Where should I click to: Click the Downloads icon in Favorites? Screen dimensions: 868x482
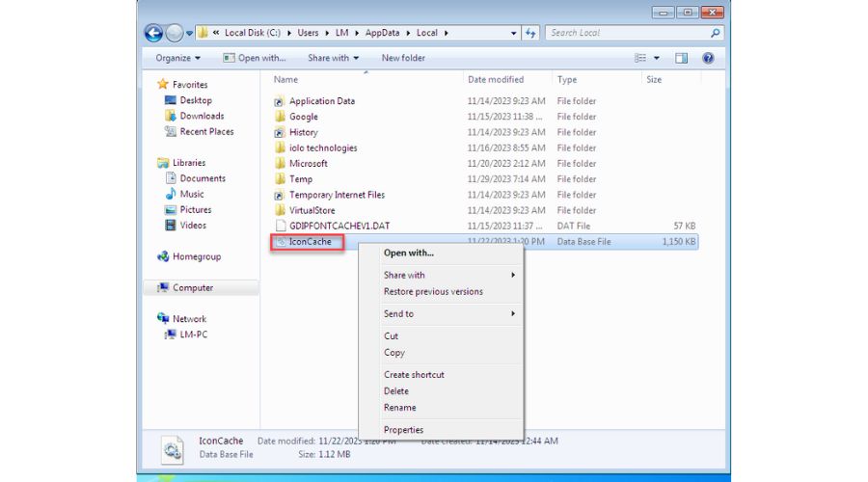point(171,116)
